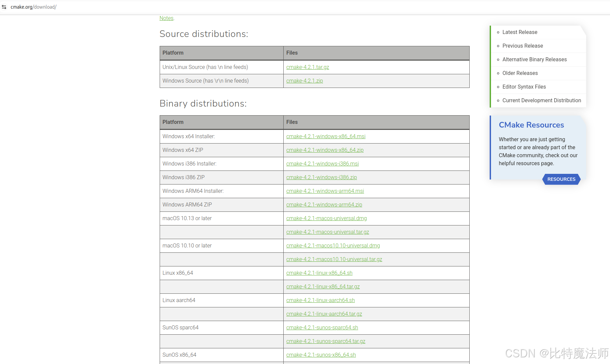The image size is (610, 364).
Task: Download cmake-4.2.1-windows-x86_64.msi installer
Action: pos(326,137)
